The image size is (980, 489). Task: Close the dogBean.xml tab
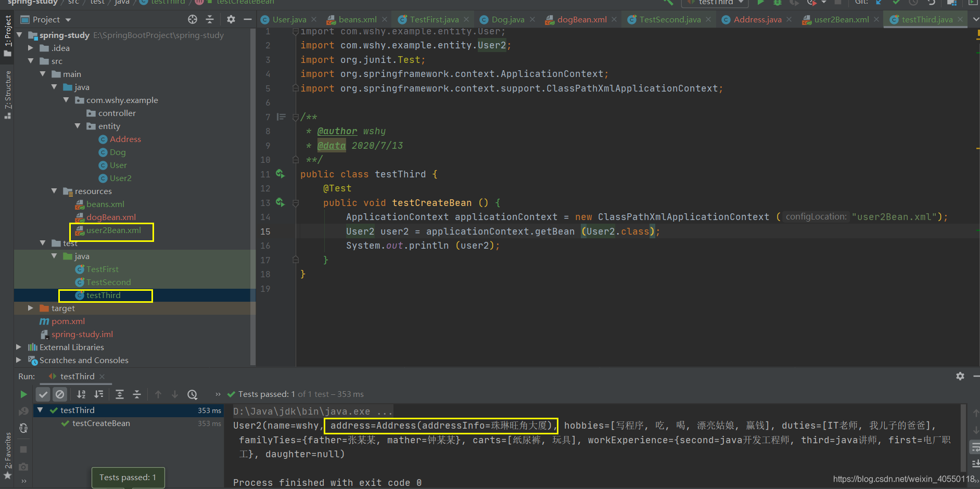coord(614,19)
